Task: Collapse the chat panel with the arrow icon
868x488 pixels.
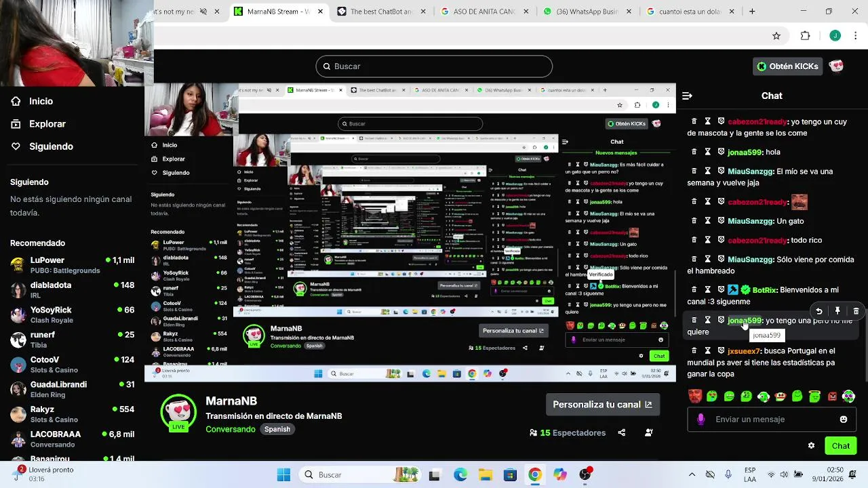Action: (x=687, y=96)
